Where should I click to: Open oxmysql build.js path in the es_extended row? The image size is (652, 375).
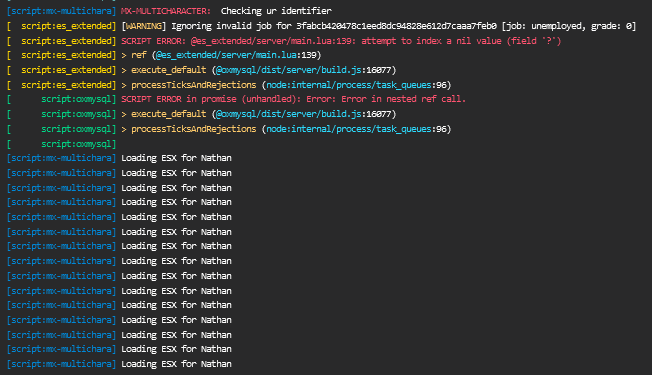(289, 70)
